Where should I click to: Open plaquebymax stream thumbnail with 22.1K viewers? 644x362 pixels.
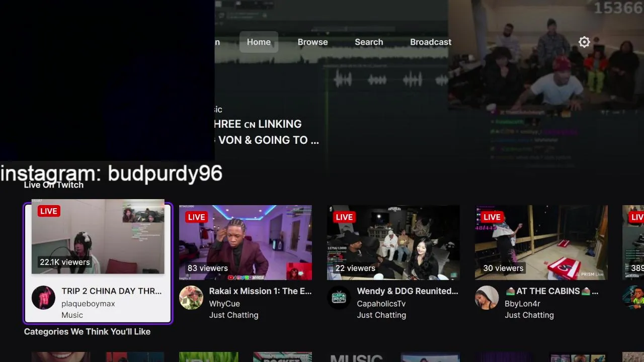(98, 236)
